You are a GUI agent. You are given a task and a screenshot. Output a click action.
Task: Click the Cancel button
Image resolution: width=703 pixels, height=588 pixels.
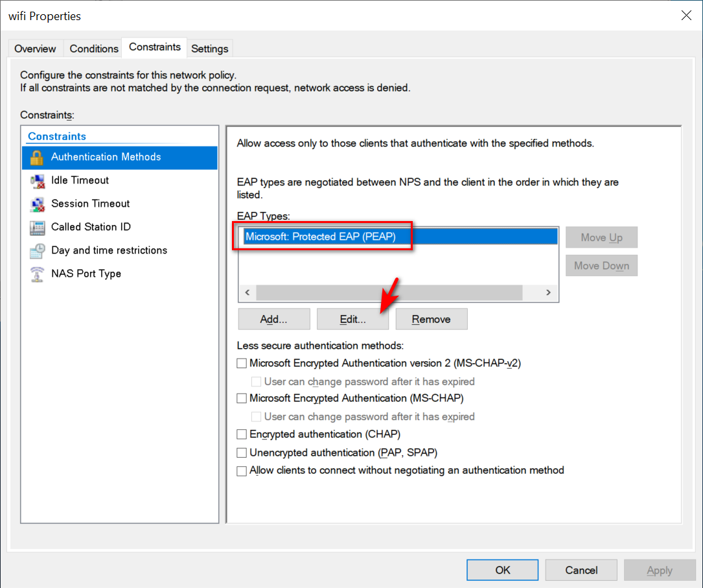[581, 570]
